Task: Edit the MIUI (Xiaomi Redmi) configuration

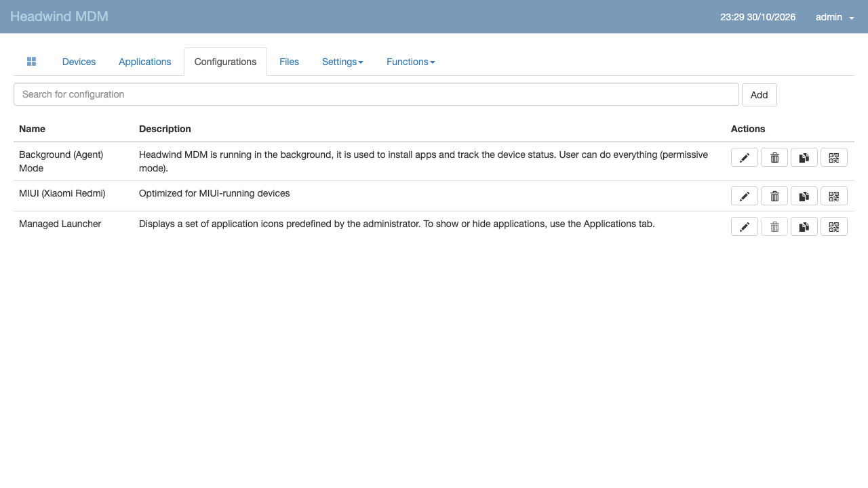Action: point(745,196)
